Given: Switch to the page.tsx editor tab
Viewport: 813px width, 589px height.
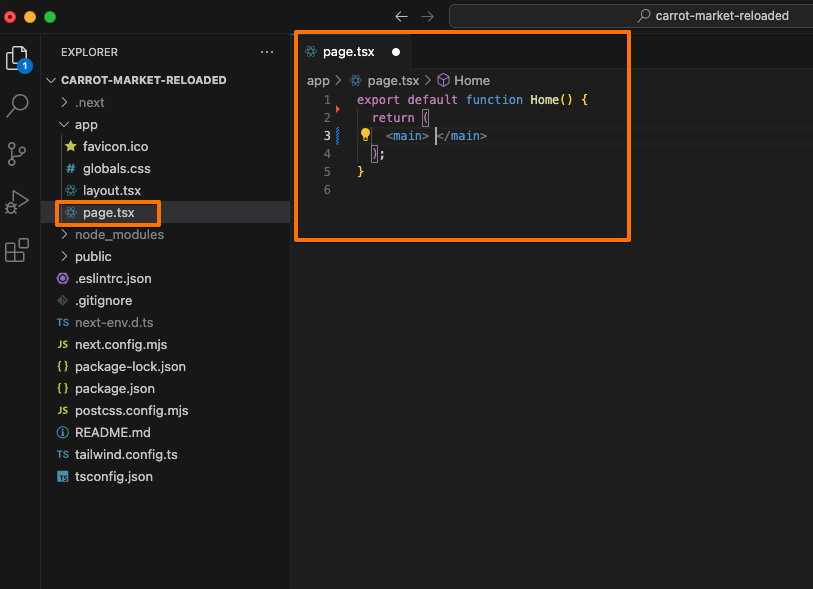Looking at the screenshot, I should (x=353, y=52).
